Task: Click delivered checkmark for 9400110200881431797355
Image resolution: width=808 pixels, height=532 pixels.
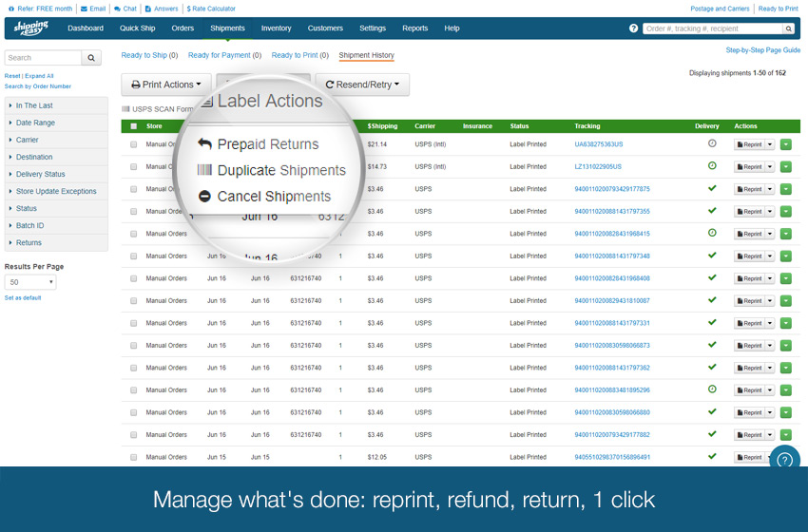Action: (712, 210)
